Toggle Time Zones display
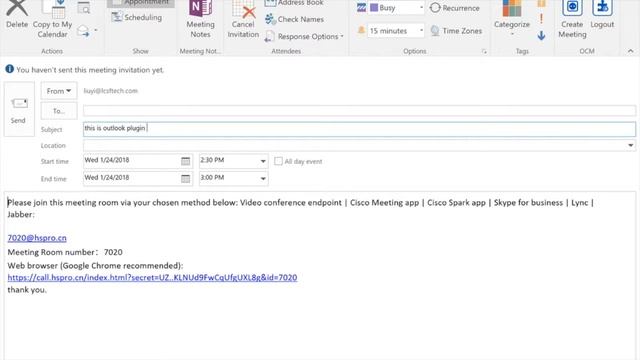The height and width of the screenshot is (360, 640). tap(456, 31)
